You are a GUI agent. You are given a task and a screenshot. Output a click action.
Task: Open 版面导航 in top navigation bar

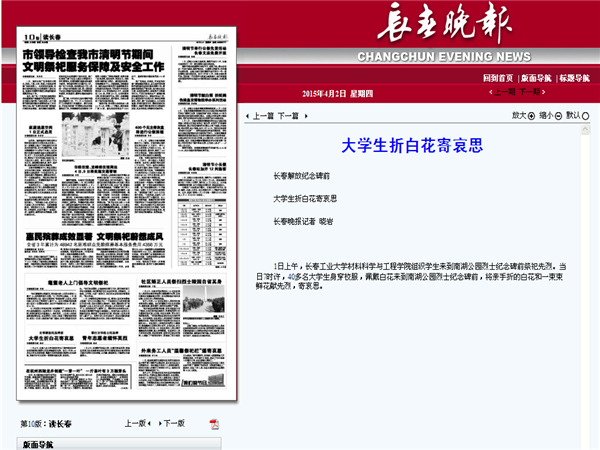pyautogui.click(x=535, y=77)
